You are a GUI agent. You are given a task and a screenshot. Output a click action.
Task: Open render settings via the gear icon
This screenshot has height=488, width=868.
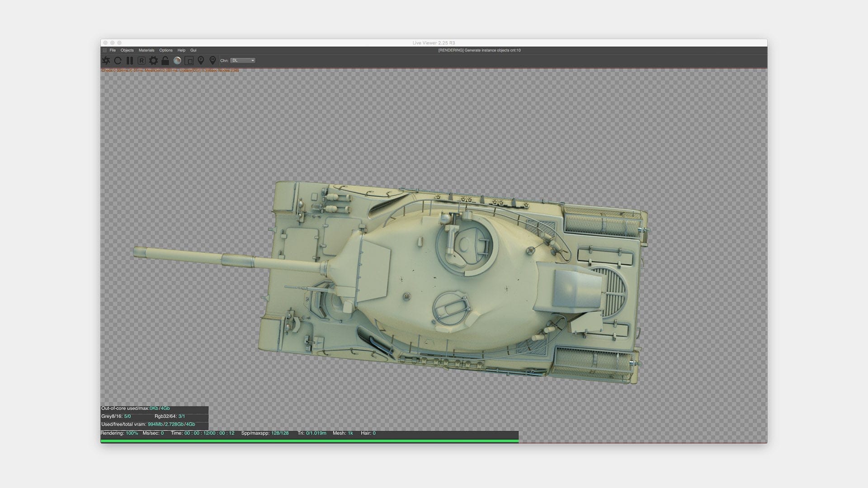click(153, 61)
